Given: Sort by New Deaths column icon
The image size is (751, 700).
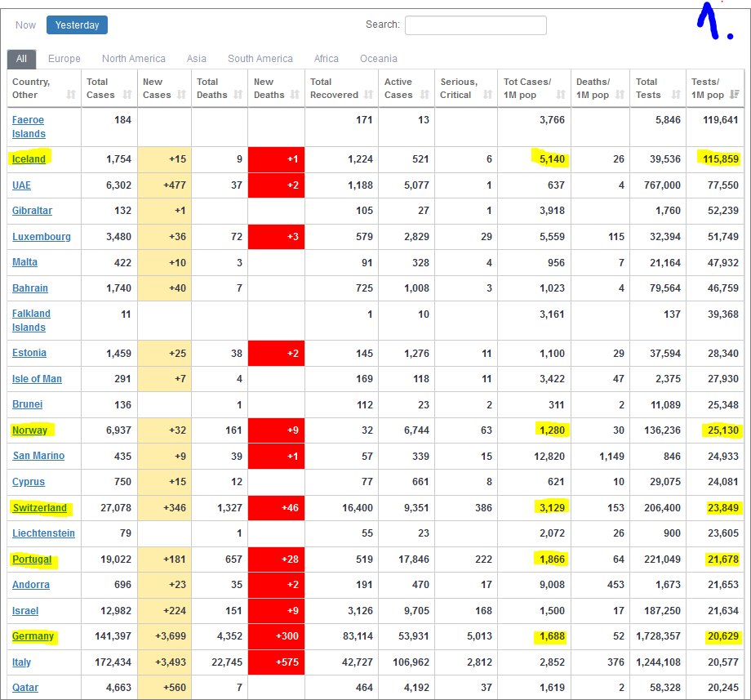Looking at the screenshot, I should (x=295, y=95).
